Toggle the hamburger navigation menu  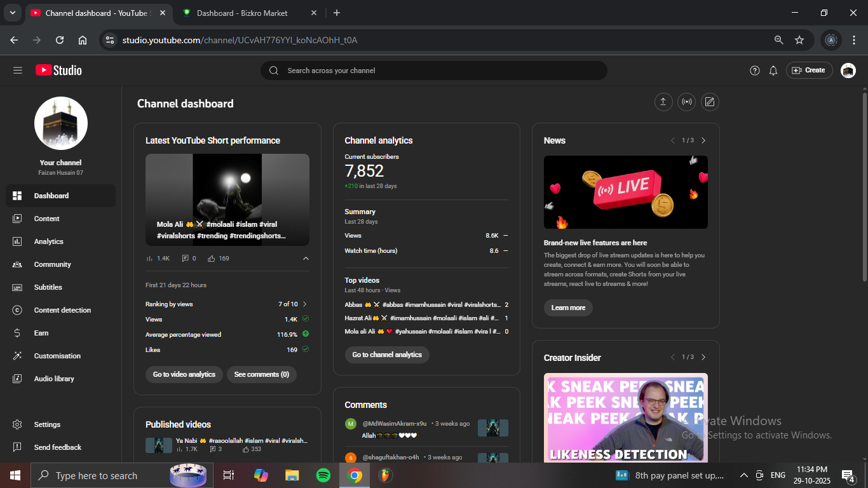click(18, 71)
